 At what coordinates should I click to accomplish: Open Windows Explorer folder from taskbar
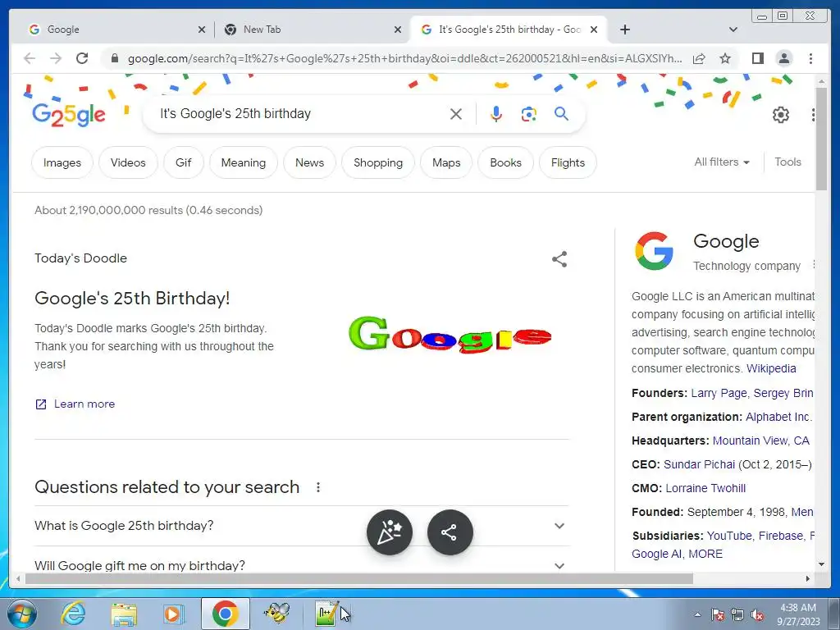pos(124,614)
